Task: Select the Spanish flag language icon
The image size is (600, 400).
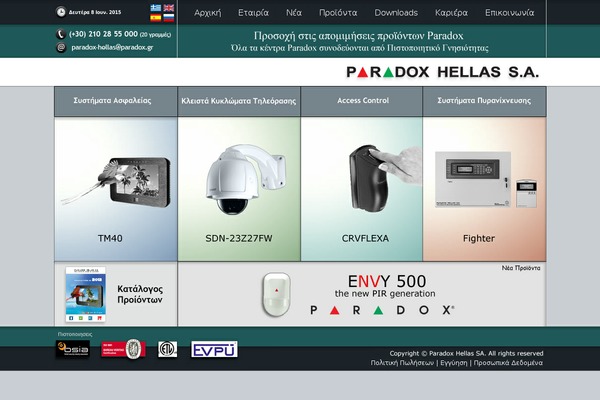Action: (x=155, y=18)
